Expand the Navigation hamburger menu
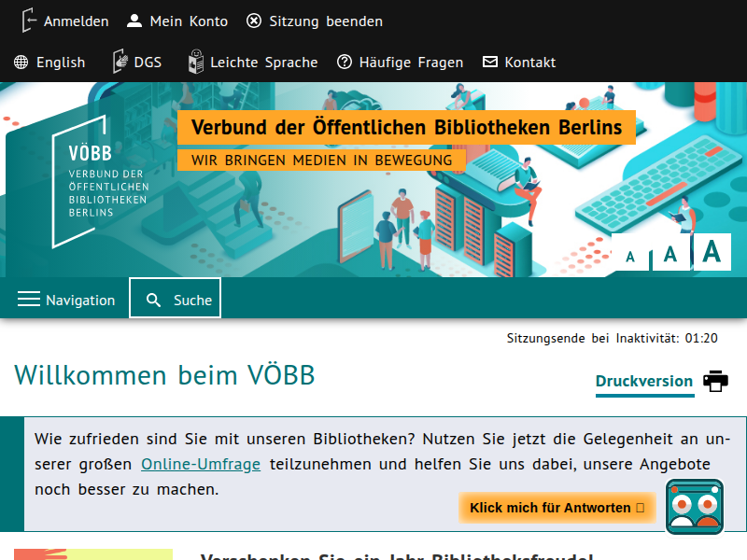This screenshot has height=560, width=747. coord(66,300)
